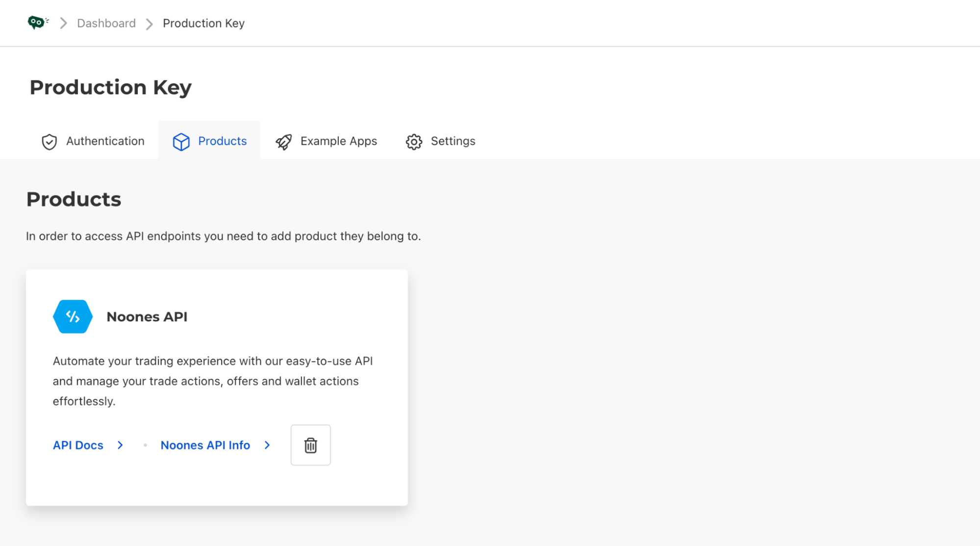
Task: Click the gear Settings icon
Action: (x=414, y=141)
